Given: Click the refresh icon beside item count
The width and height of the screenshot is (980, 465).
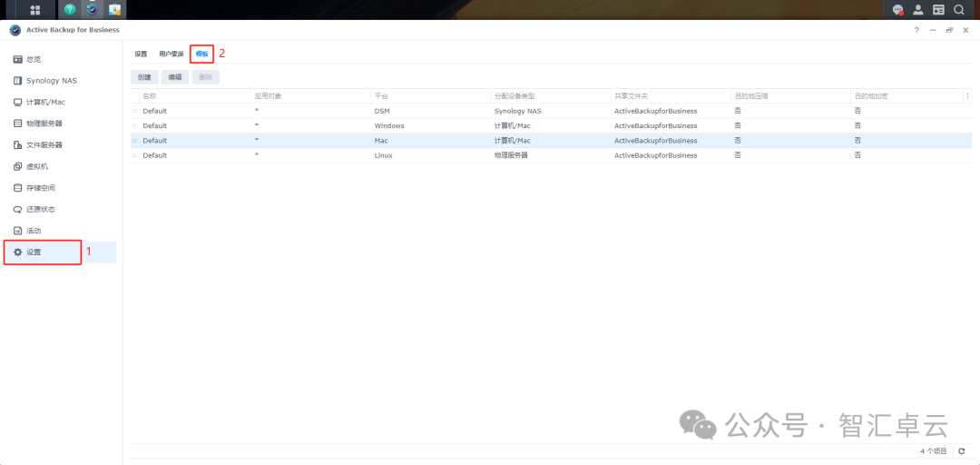Looking at the screenshot, I should coord(961,451).
